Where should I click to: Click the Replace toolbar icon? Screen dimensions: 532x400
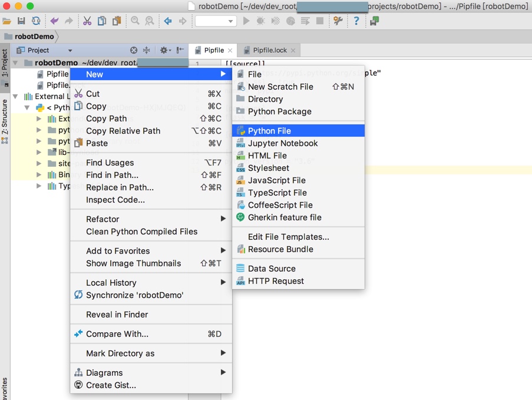coord(149,21)
